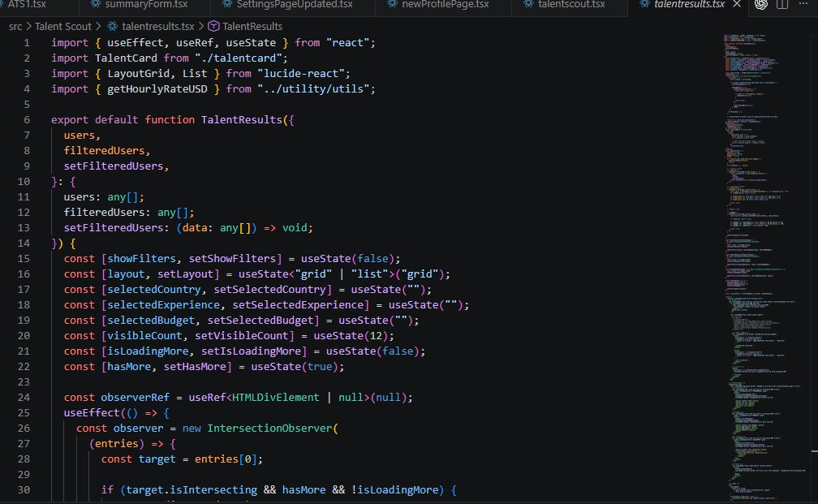Switch to the newProfilePage.tsx tab
The width and height of the screenshot is (818, 504).
446,4
